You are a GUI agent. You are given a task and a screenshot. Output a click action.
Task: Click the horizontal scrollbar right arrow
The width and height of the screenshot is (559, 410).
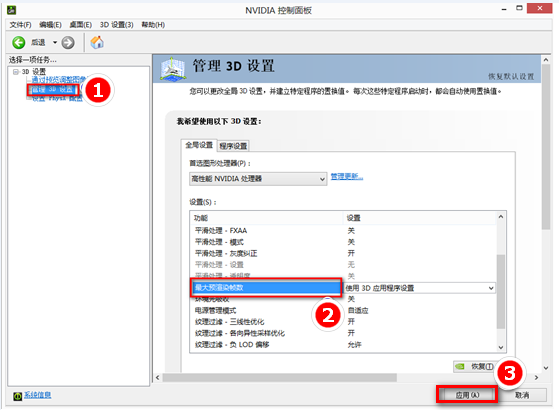(x=536, y=377)
